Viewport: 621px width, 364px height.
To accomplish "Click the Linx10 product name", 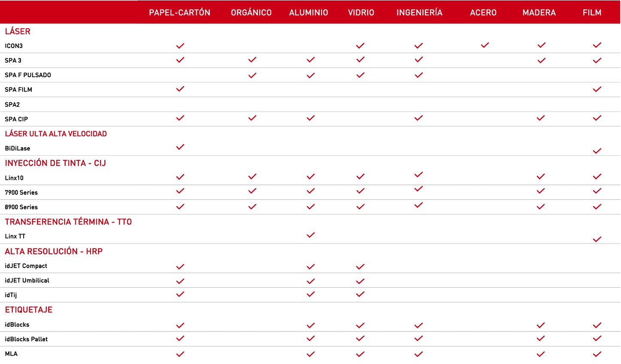I will (x=14, y=178).
